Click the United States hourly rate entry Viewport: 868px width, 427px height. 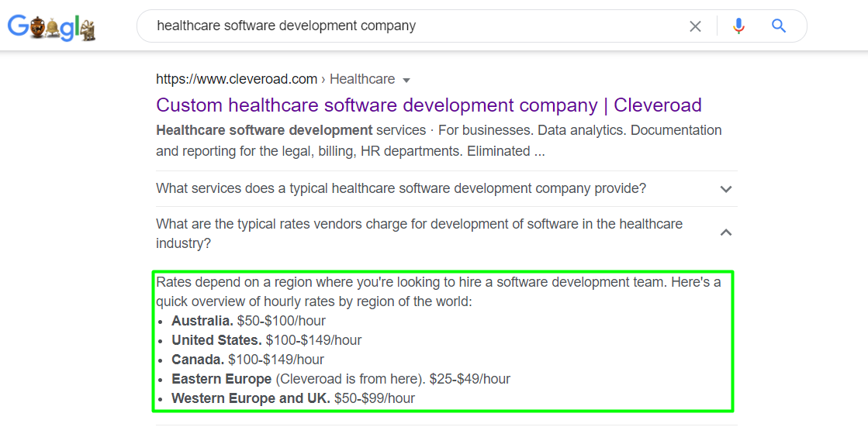(x=266, y=340)
